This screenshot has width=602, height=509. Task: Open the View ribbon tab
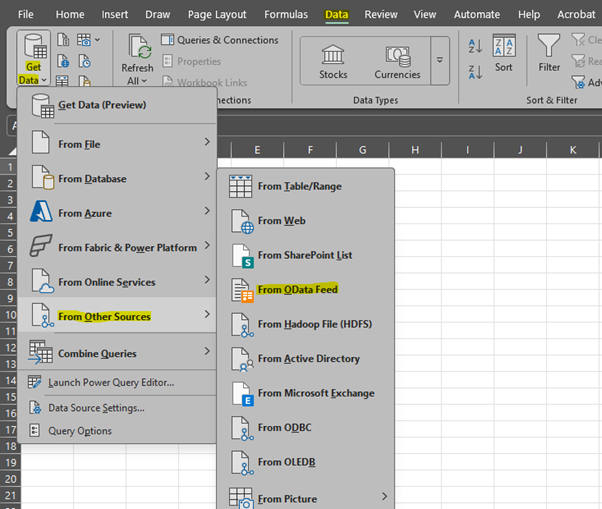tap(425, 15)
